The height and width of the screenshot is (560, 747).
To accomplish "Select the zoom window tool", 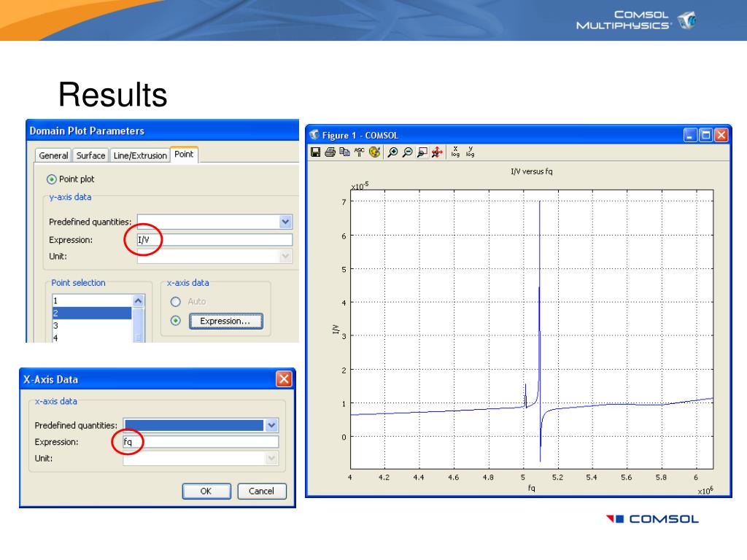I will point(422,152).
